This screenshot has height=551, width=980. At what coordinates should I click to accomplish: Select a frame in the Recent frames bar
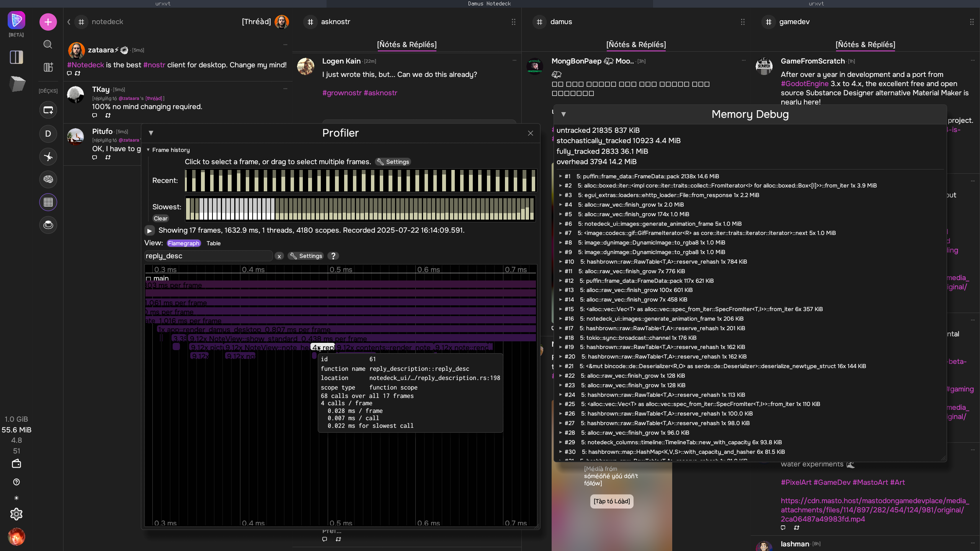click(x=361, y=181)
